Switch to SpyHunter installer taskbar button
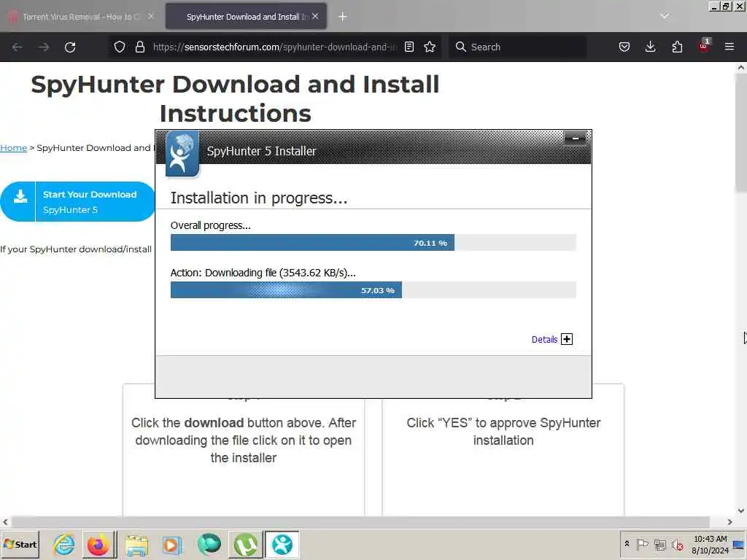Screen dimensions: 747x560 point(282,544)
